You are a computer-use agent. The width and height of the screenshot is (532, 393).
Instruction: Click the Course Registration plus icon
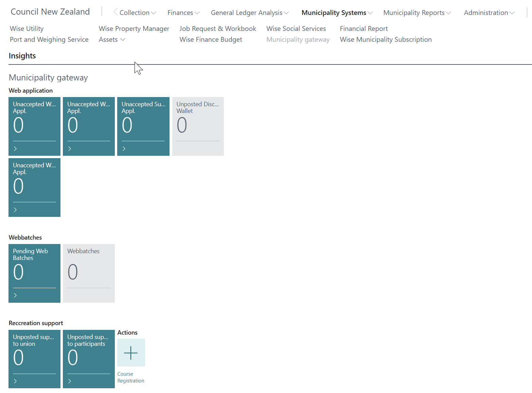(x=131, y=353)
